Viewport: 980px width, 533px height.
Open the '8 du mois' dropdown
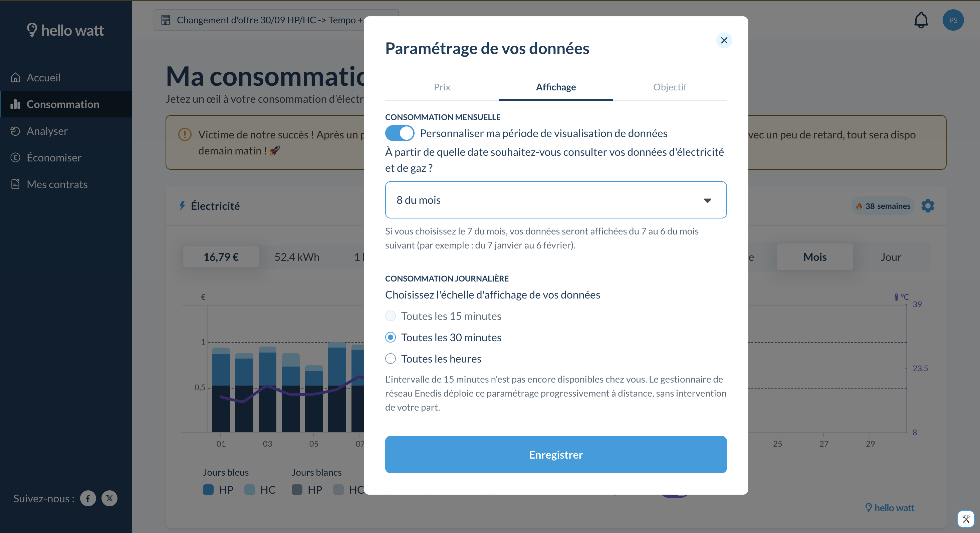pos(556,200)
